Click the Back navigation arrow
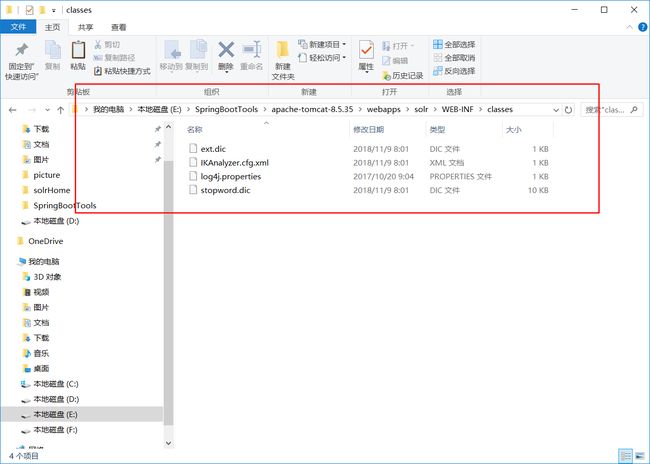650x464 pixels. point(12,110)
